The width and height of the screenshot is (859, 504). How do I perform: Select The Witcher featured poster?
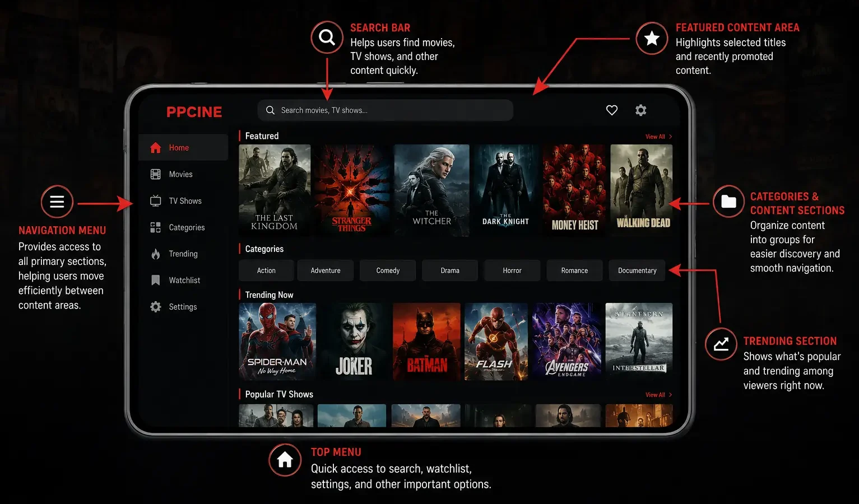click(431, 190)
